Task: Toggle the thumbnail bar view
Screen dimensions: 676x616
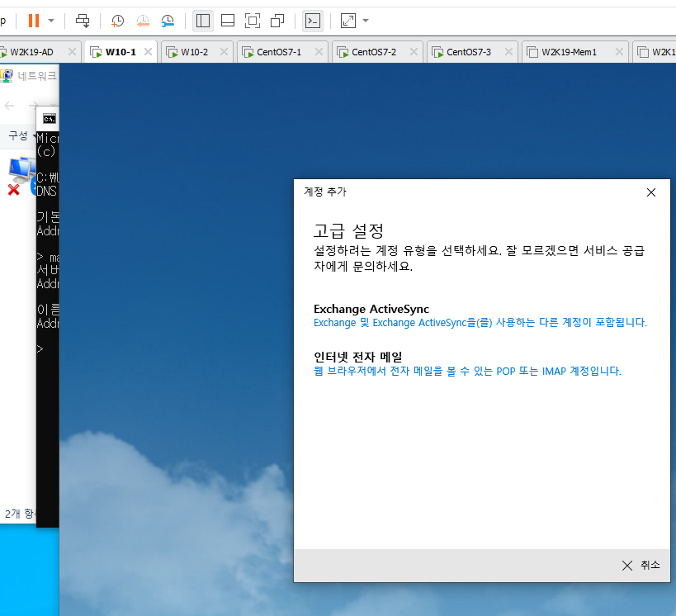Action: 228,21
